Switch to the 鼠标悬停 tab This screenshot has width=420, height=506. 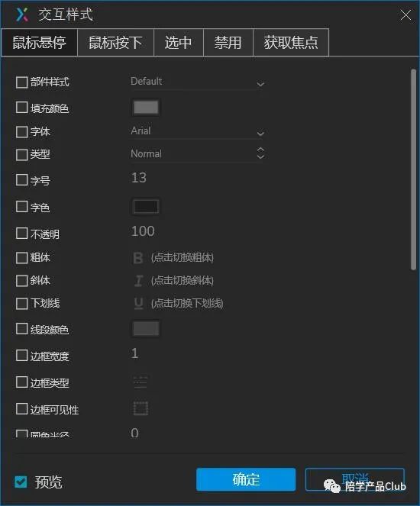40,43
